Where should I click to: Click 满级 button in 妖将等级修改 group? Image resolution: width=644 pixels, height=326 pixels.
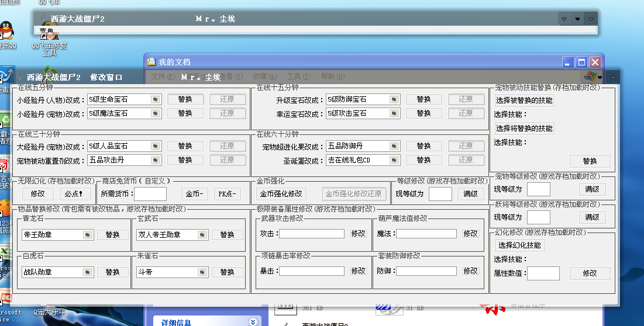[x=593, y=217]
